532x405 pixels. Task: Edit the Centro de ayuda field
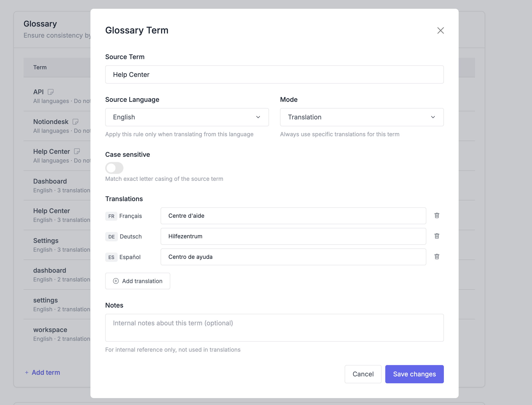tap(293, 257)
